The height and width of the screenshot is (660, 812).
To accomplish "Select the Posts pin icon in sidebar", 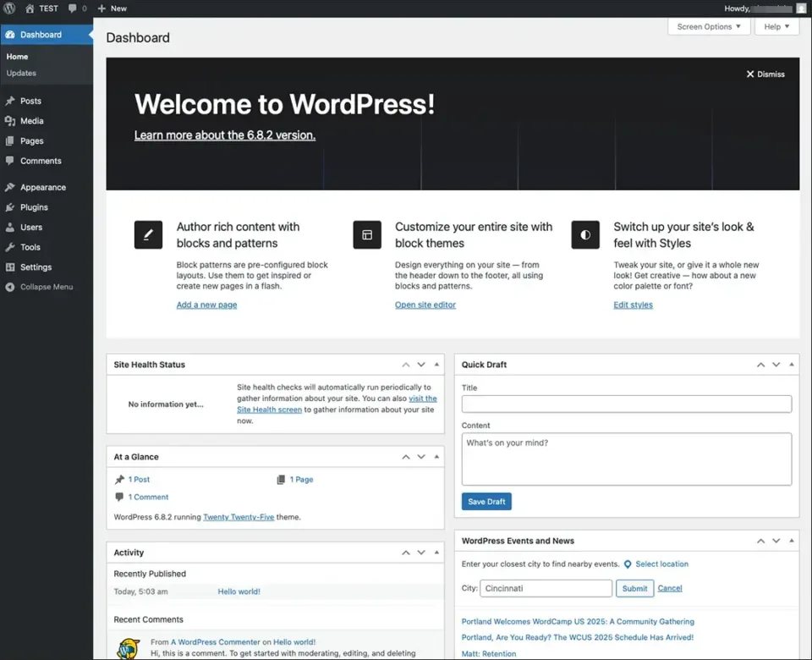I will (x=12, y=100).
